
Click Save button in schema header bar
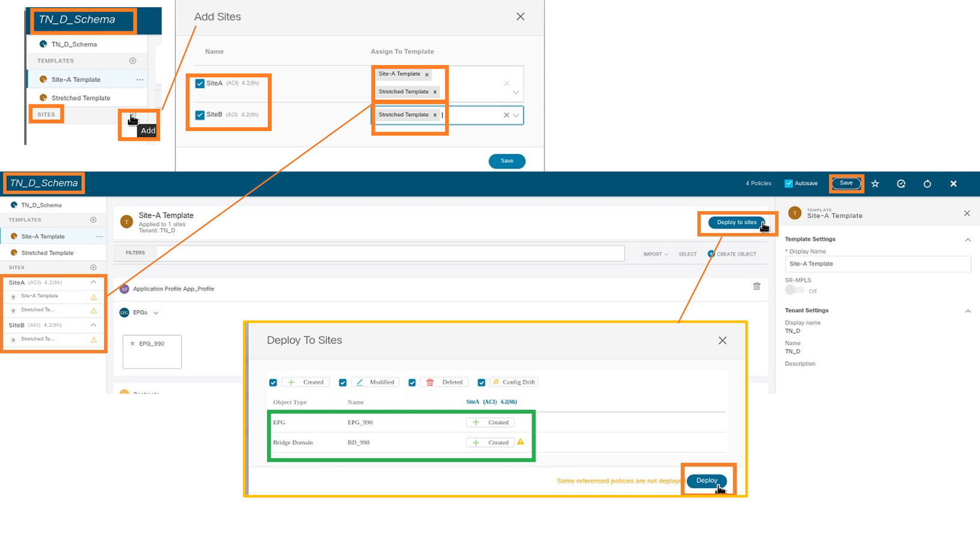click(846, 183)
